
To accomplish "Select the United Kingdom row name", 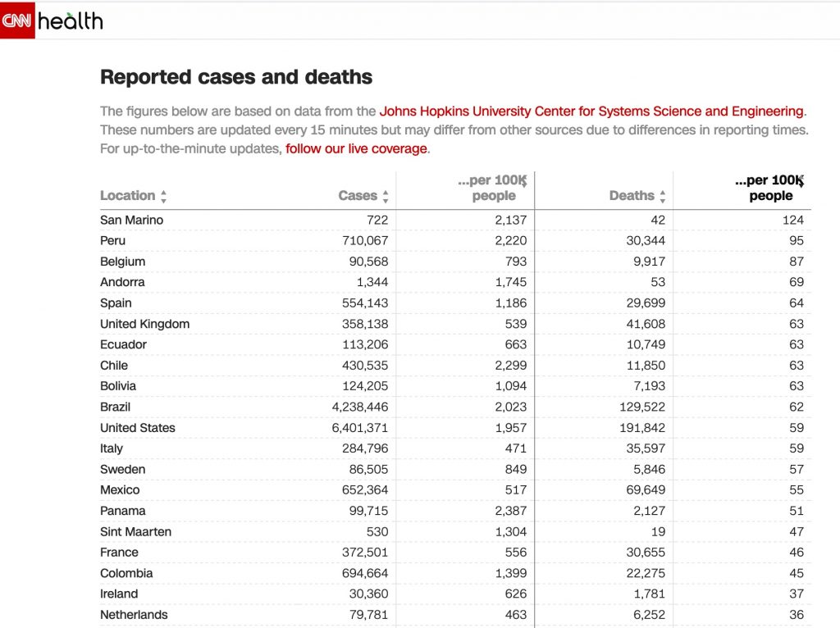I will coord(144,324).
